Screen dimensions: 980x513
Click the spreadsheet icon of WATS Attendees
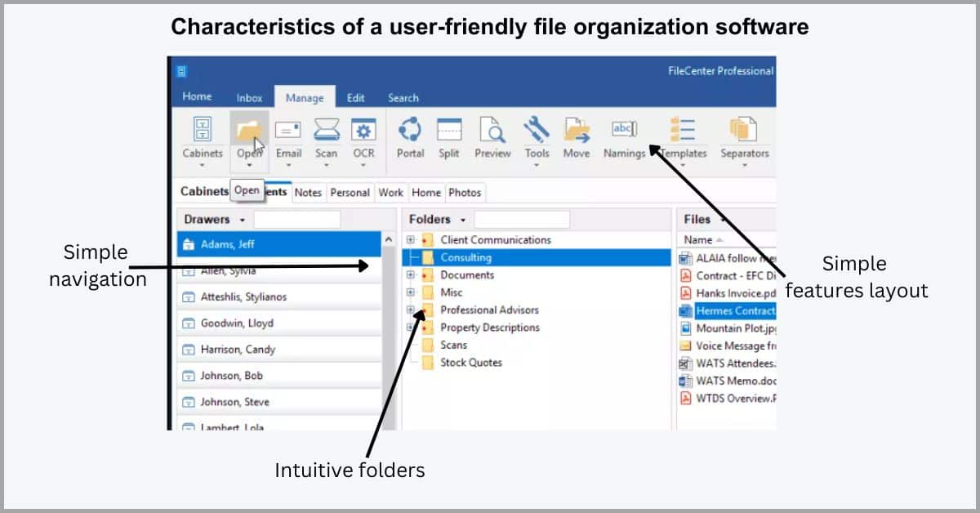tap(686, 364)
